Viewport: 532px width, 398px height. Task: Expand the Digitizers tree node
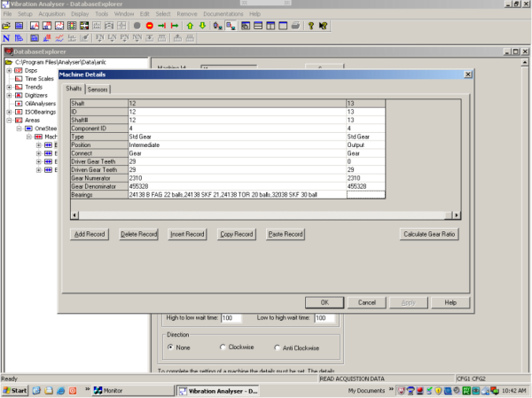(9, 96)
